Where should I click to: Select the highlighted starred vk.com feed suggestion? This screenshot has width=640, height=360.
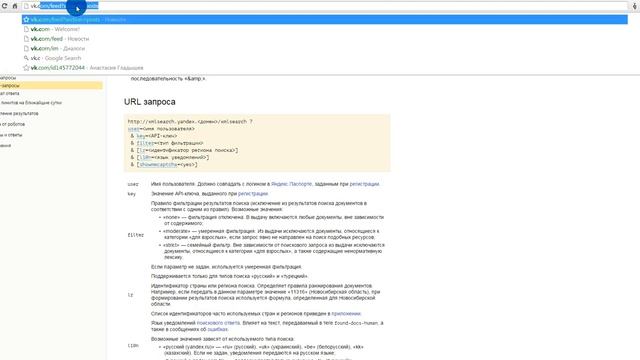(x=324, y=19)
